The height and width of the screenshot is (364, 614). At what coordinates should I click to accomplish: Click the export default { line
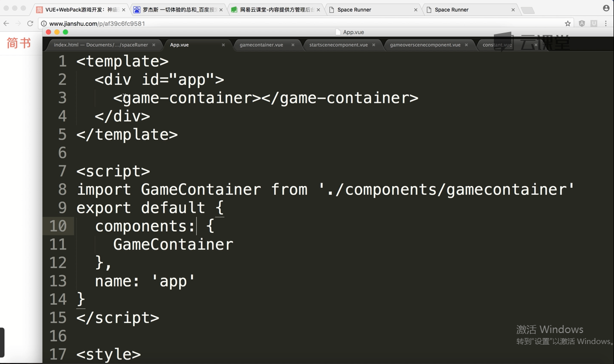[x=150, y=208]
